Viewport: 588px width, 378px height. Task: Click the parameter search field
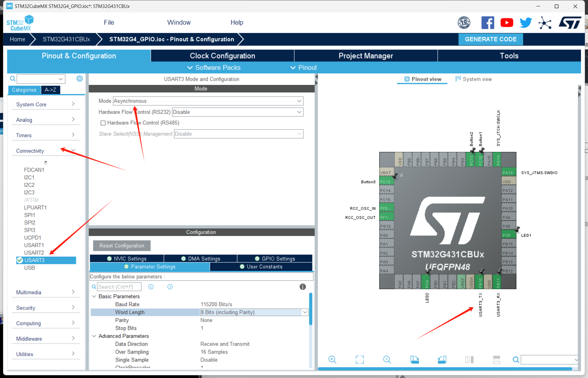(x=119, y=287)
